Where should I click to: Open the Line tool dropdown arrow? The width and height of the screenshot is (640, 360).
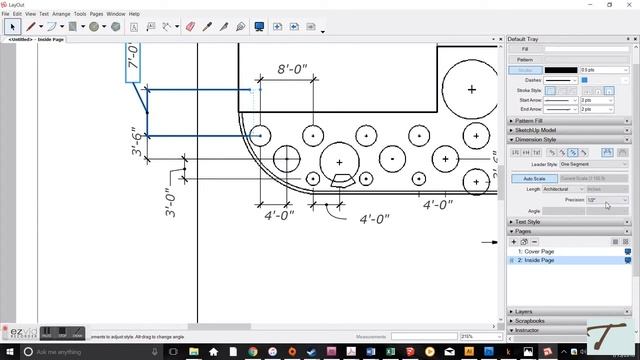point(41,27)
